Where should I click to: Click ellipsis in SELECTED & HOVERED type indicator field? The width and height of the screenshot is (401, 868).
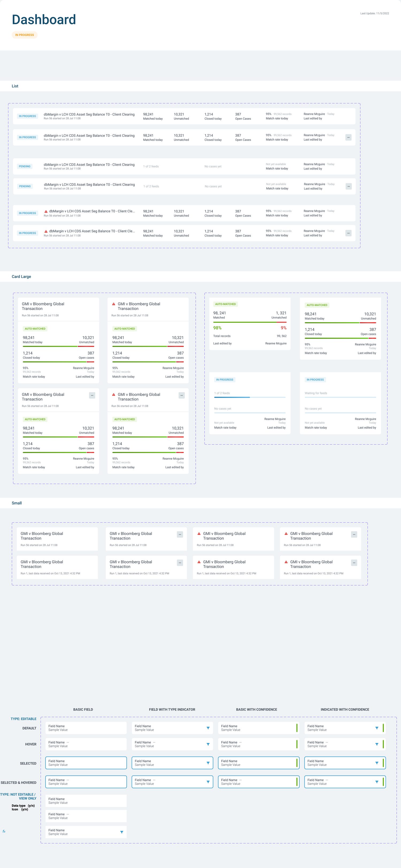click(154, 780)
